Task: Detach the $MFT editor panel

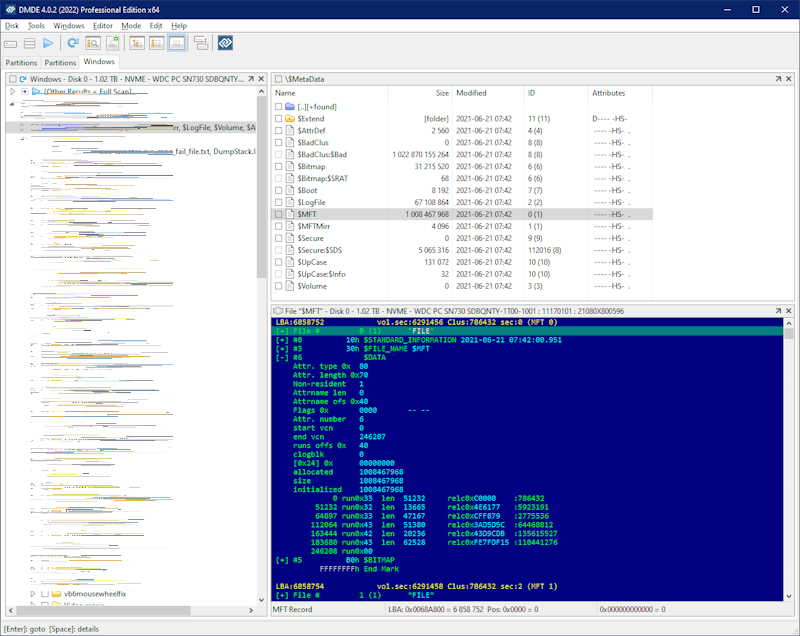Action: pyautogui.click(x=778, y=311)
